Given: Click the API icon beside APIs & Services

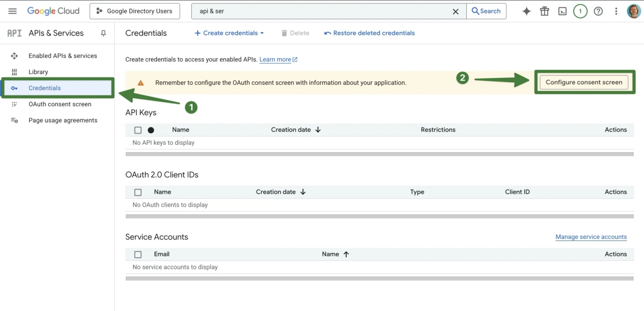Looking at the screenshot, I should (x=14, y=33).
